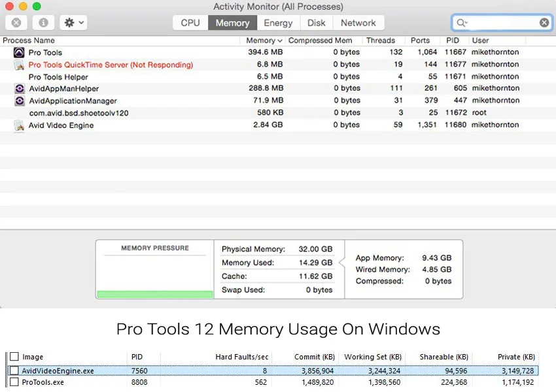Click the 3,856,904 commit value
The height and width of the screenshot is (392, 556).
318,370
